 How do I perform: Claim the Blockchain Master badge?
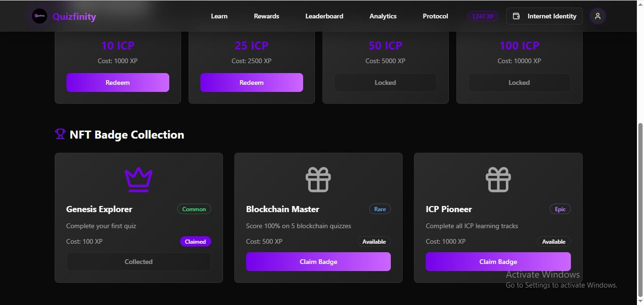click(318, 262)
